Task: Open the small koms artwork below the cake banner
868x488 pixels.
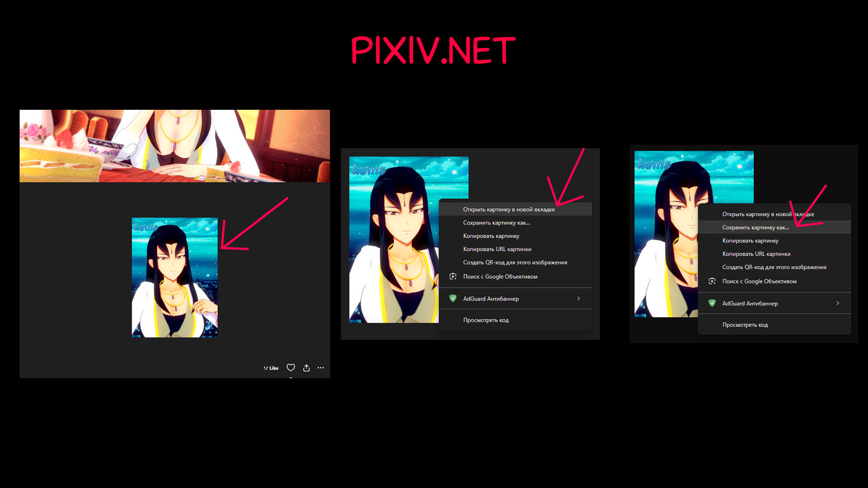Action: (175, 277)
